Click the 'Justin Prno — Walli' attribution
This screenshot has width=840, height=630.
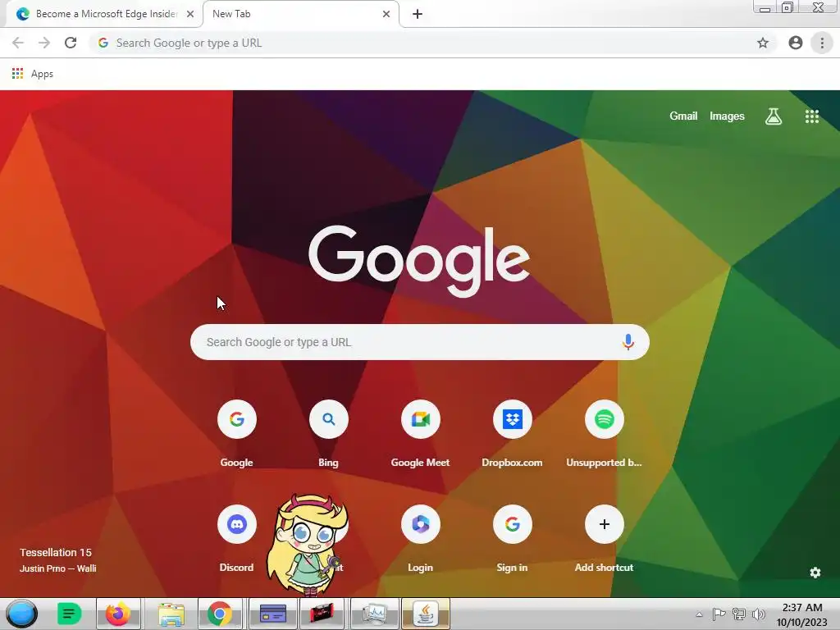coord(58,568)
